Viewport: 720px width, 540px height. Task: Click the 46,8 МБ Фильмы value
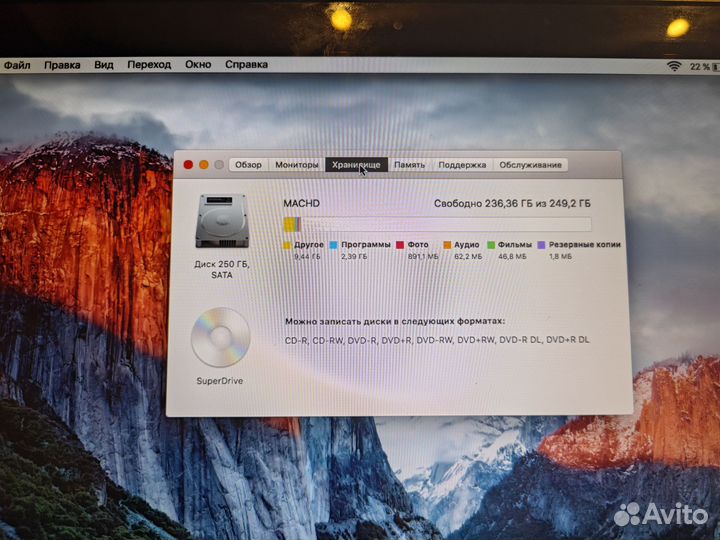point(512,257)
